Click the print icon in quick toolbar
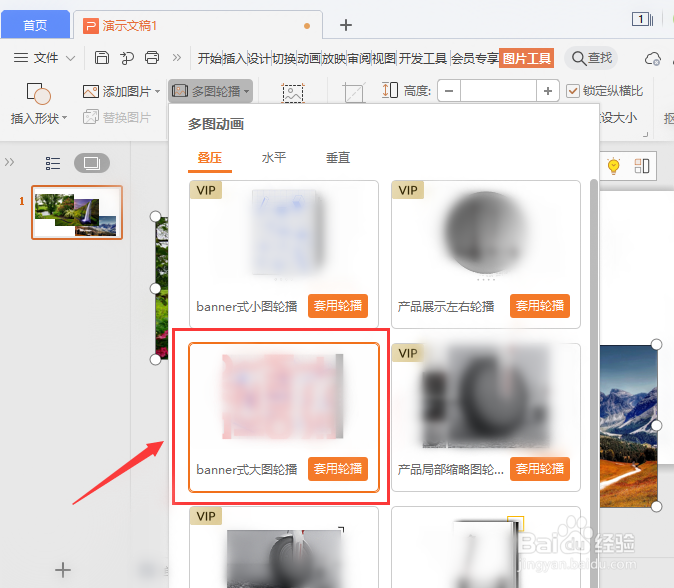This screenshot has height=588, width=674. click(152, 58)
